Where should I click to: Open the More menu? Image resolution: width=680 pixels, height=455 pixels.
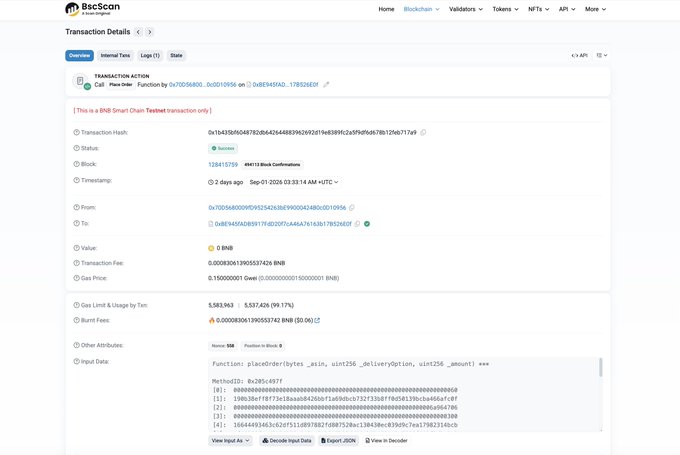pyautogui.click(x=595, y=9)
